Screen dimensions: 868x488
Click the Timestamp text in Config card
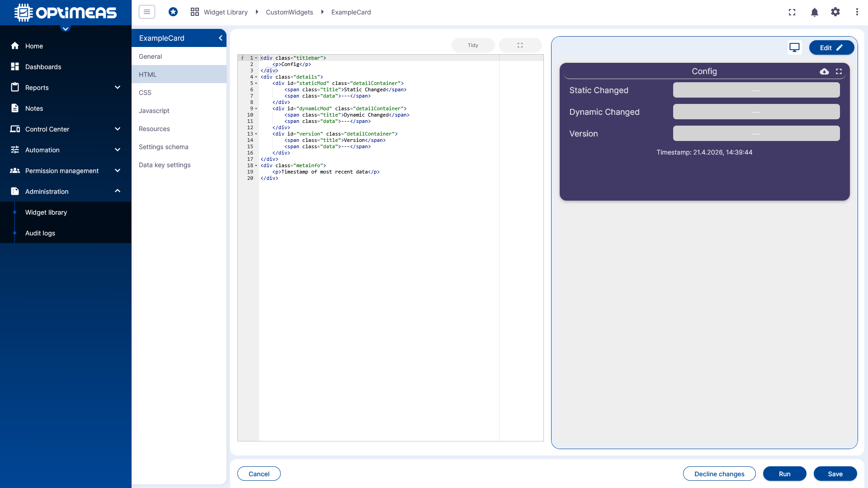coord(704,152)
